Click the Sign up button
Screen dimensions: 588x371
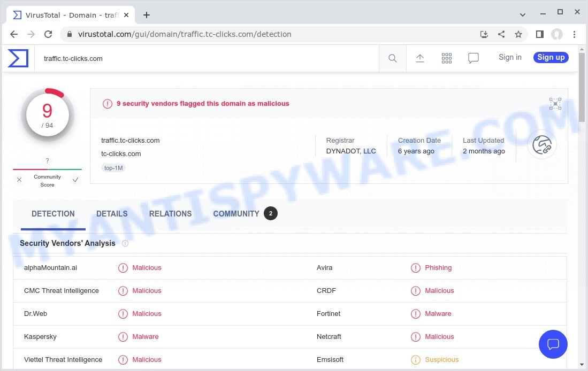[x=551, y=57]
